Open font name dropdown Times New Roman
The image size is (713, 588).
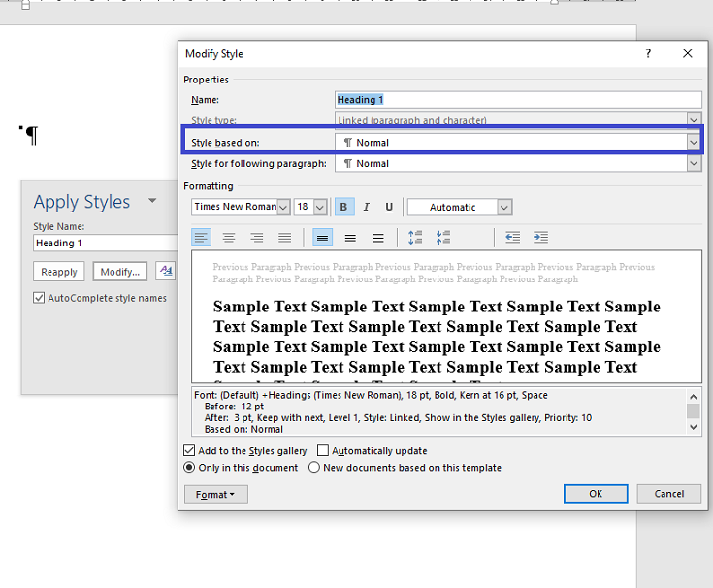pyautogui.click(x=283, y=208)
